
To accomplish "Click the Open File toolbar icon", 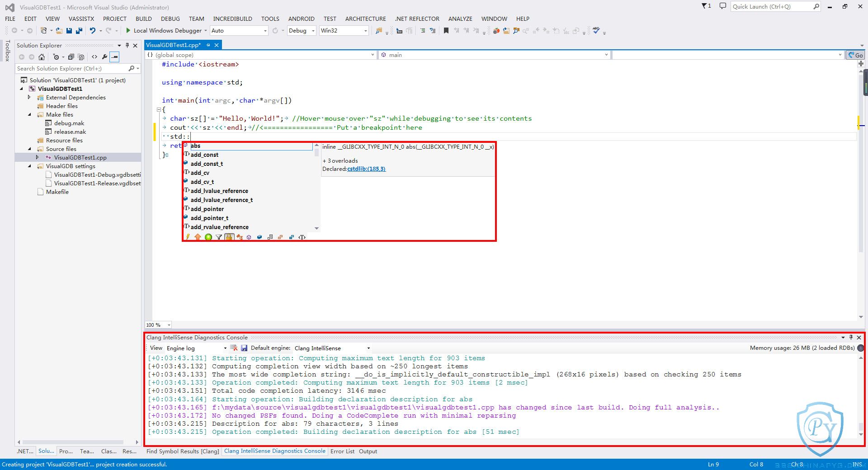I will [59, 30].
